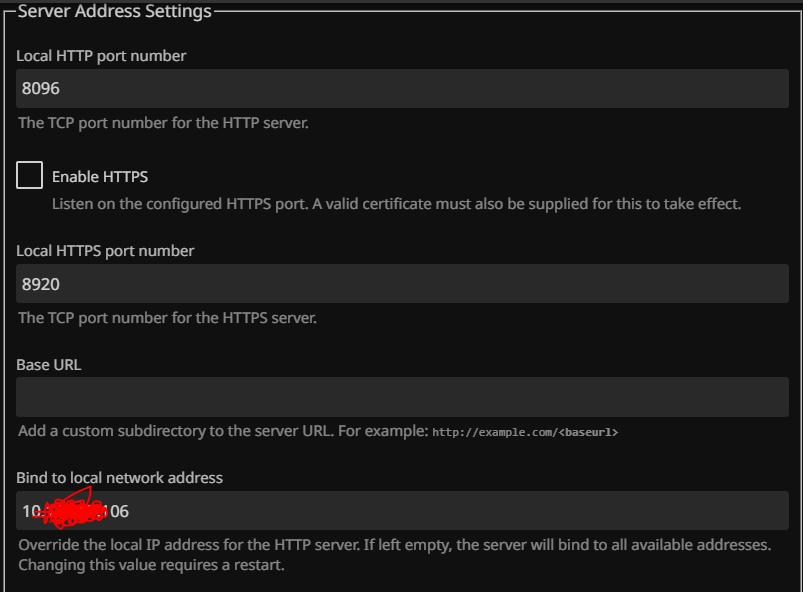803x592 pixels.
Task: Click the 'Enable HTTPS' label text
Action: 100,177
